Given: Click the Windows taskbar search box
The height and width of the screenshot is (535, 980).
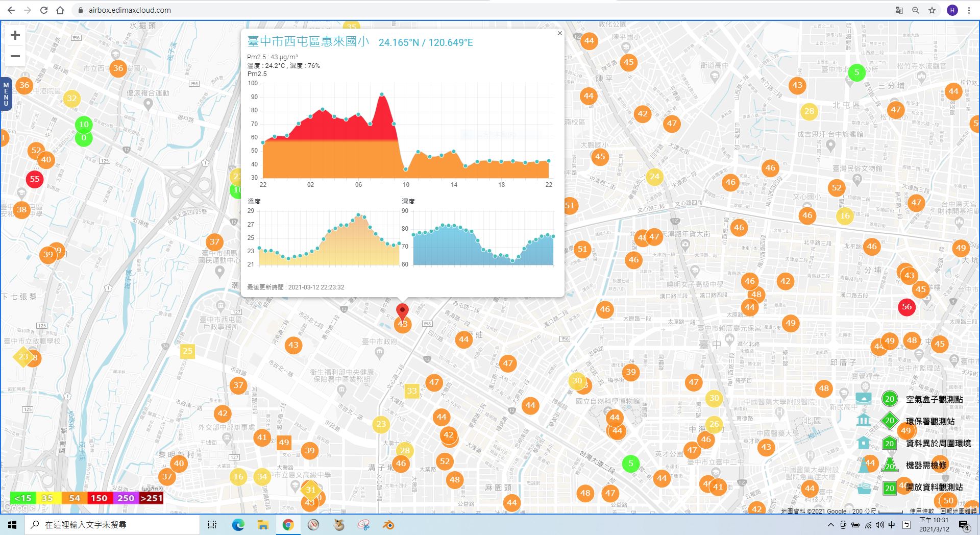Looking at the screenshot, I should [x=112, y=525].
